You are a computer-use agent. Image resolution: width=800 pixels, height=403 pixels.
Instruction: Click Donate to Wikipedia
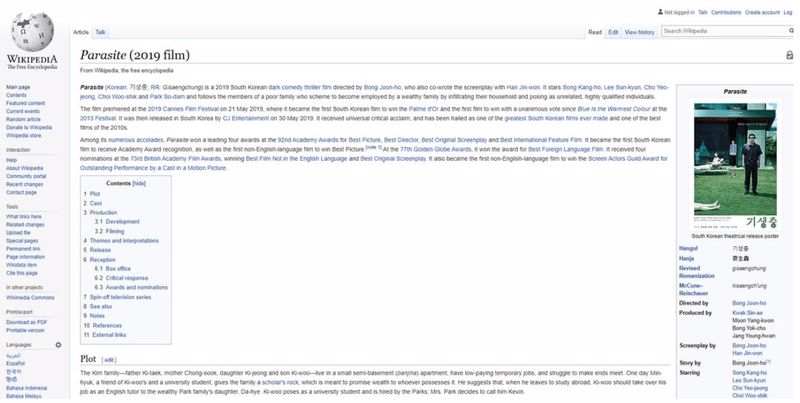click(29, 128)
